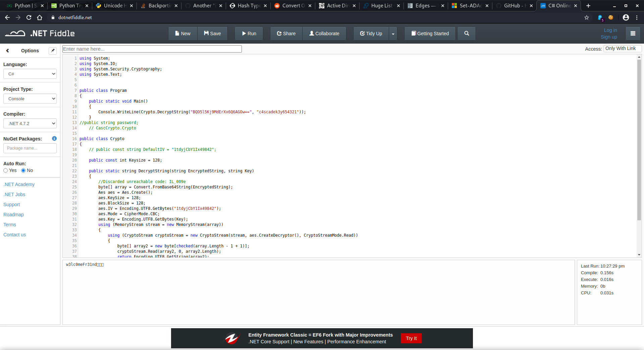Click the fiddle name input field

coord(152,49)
